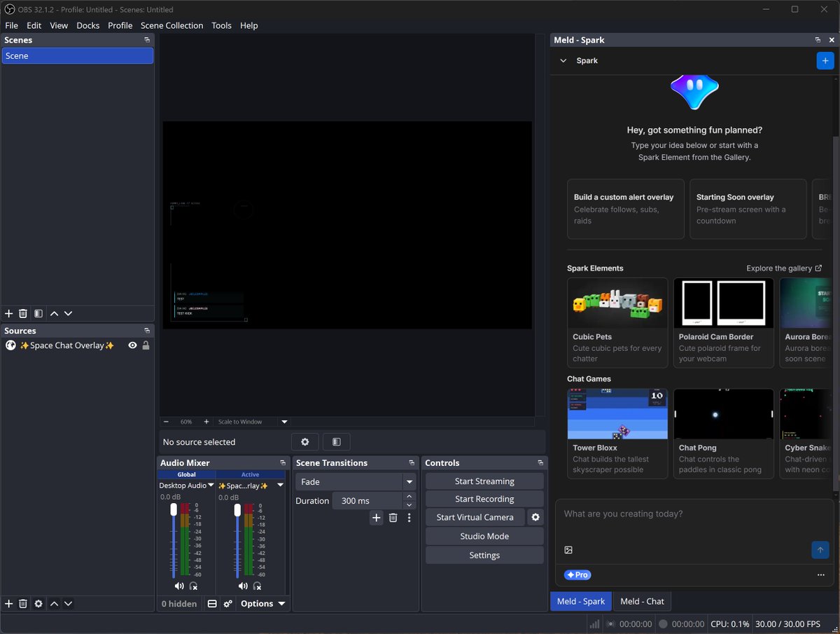The image size is (840, 634).
Task: Collapse Spark chevron in Meld panel
Action: (x=563, y=61)
